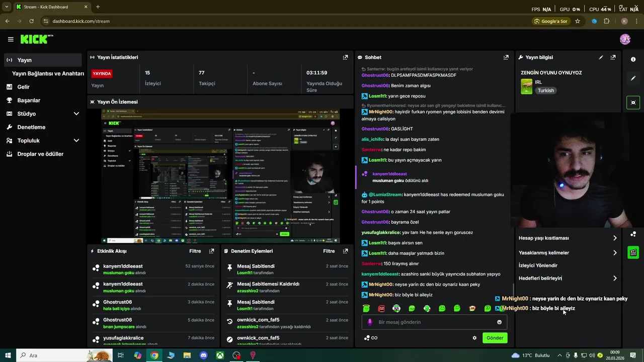Click the Windows Start button
Image resolution: width=644 pixels, height=362 pixels.
tap(9, 355)
